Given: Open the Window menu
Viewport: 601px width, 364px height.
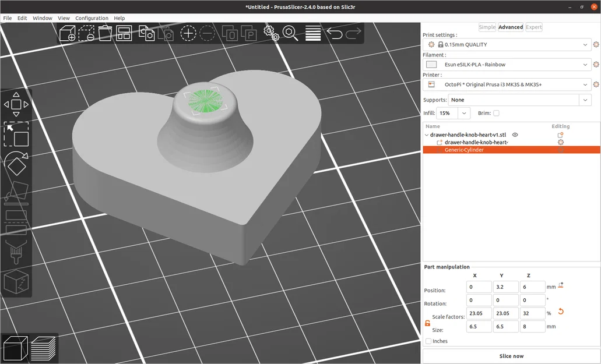Looking at the screenshot, I should click(x=42, y=18).
